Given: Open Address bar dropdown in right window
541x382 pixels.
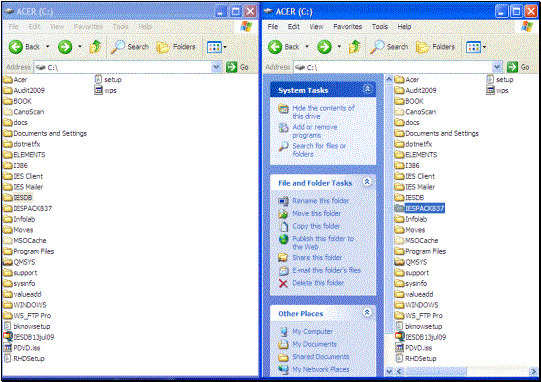Looking at the screenshot, I should 497,67.
